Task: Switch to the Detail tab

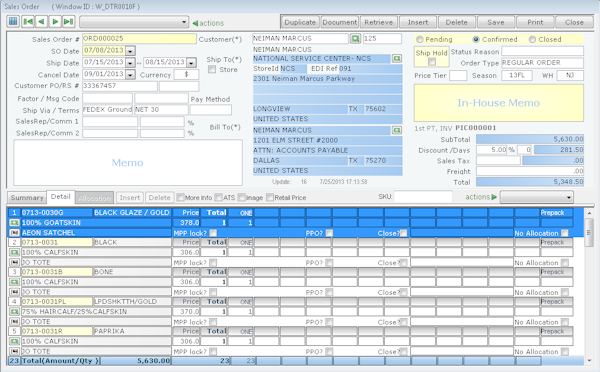Action: click(60, 197)
